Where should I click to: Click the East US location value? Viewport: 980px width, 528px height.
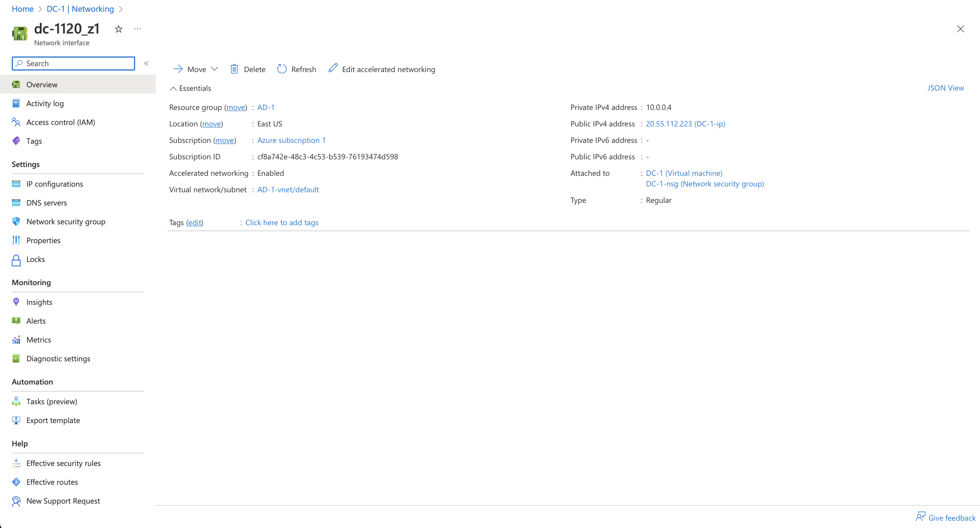click(270, 124)
